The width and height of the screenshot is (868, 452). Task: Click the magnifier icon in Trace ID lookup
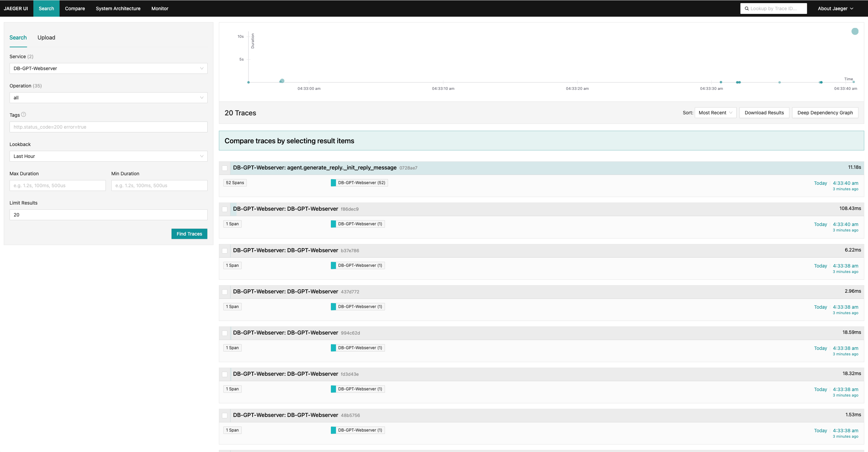click(x=746, y=9)
